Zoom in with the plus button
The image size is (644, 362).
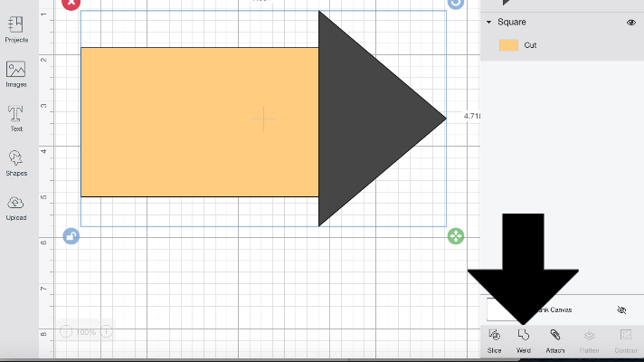[x=107, y=331]
